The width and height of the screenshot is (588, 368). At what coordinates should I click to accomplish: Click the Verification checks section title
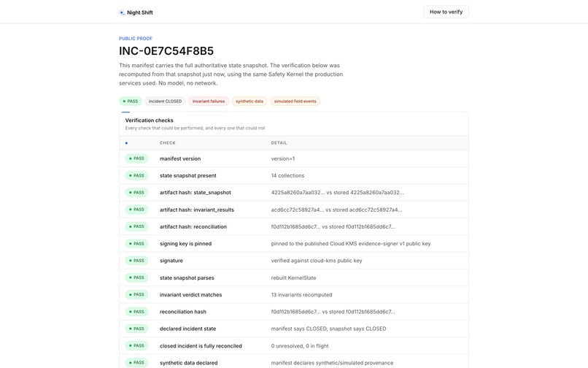150,120
